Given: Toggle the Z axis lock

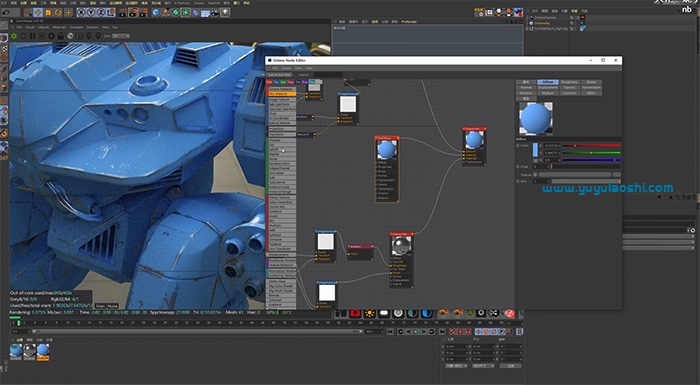Looking at the screenshot, I should 101,13.
